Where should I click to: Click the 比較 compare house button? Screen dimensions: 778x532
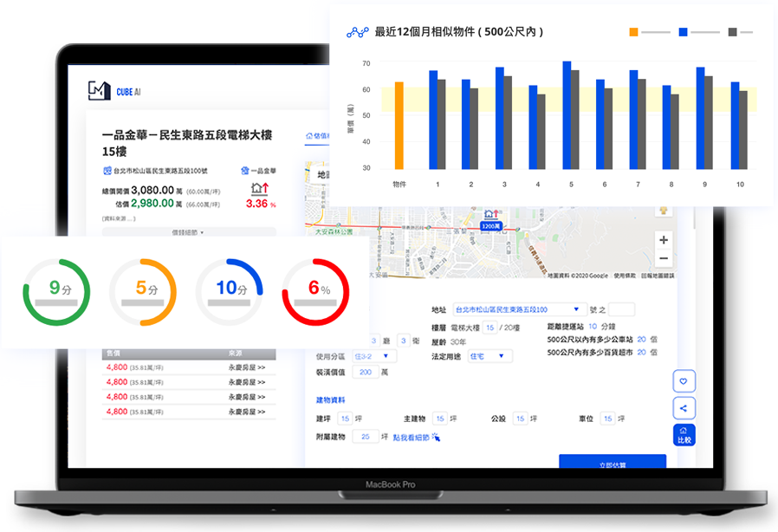click(x=684, y=435)
